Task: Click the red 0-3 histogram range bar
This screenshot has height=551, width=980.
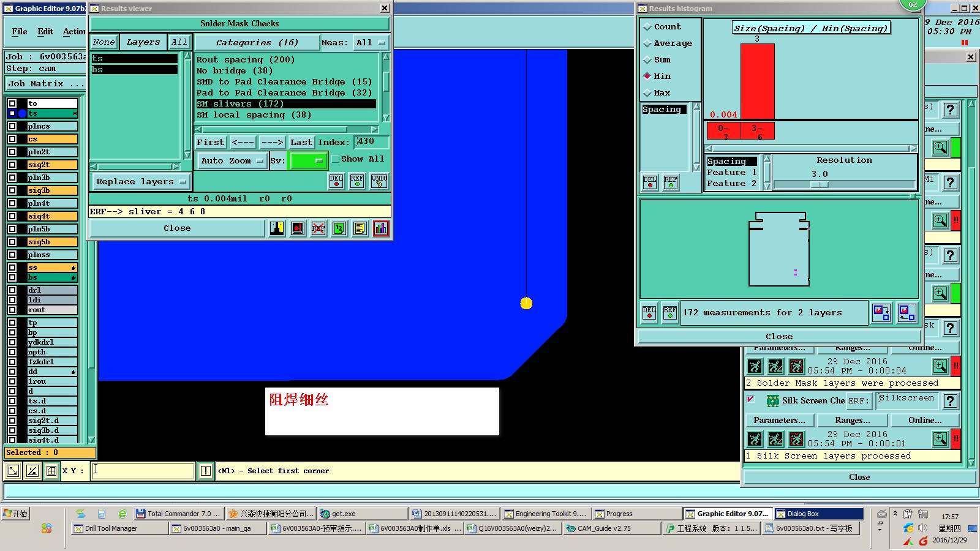Action: tap(724, 131)
